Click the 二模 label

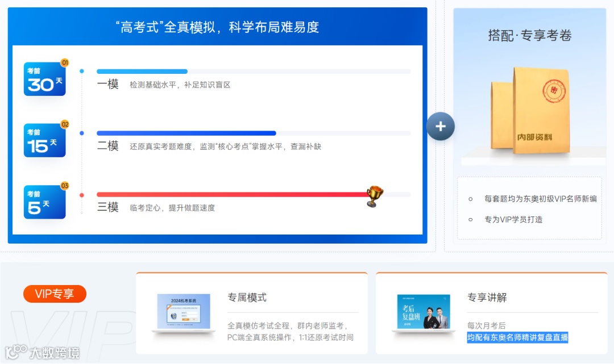coord(107,146)
